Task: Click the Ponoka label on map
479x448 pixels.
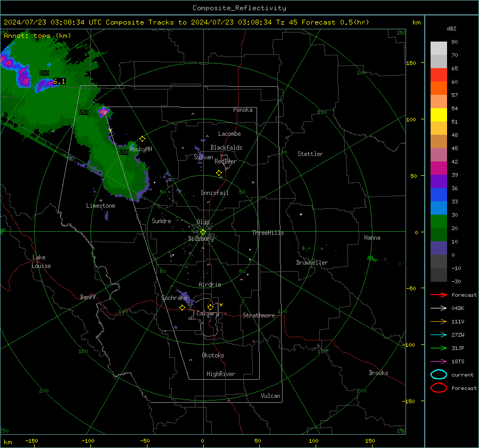Action: click(x=243, y=110)
